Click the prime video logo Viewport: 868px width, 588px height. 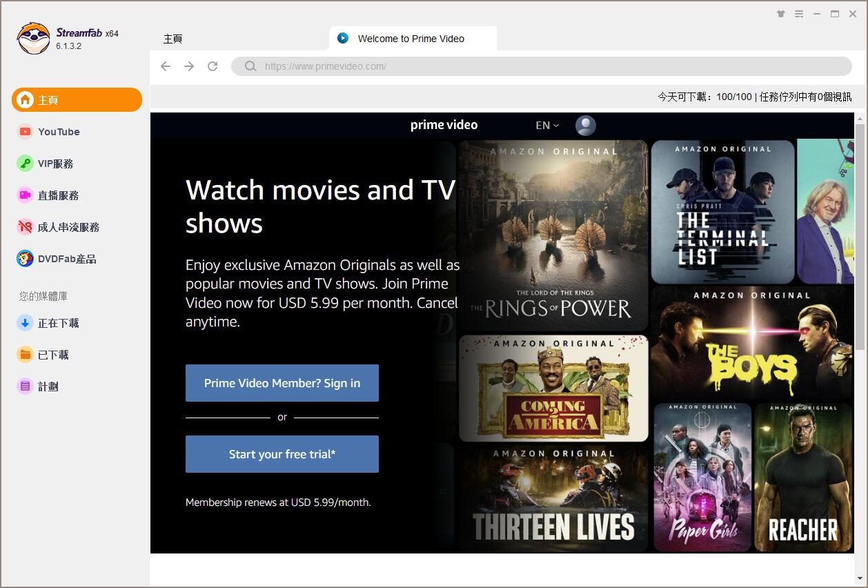pos(444,125)
